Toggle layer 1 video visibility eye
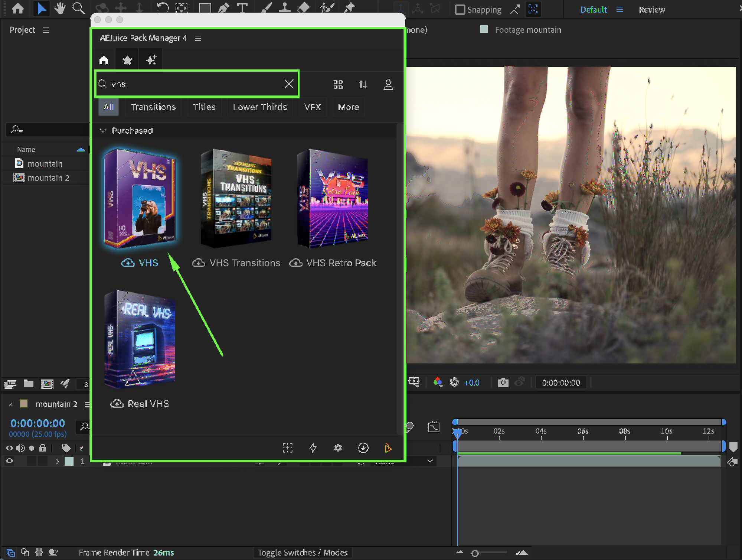The height and width of the screenshot is (560, 742). point(10,461)
